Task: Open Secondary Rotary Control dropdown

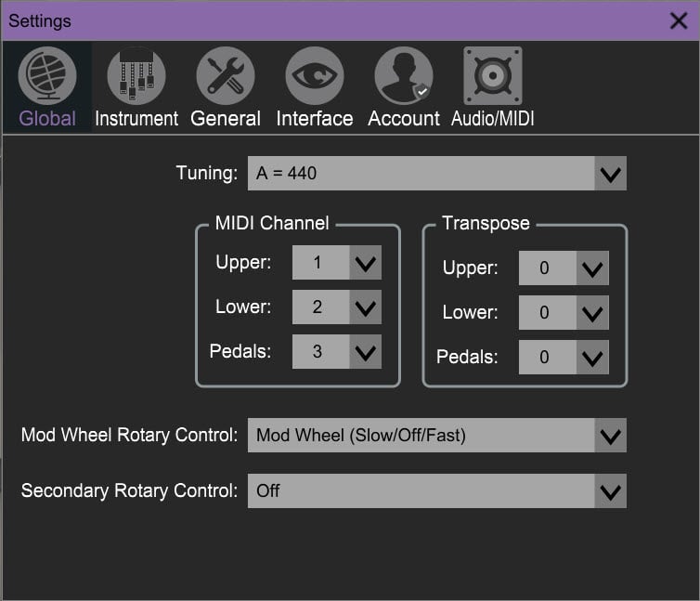Action: [x=610, y=491]
